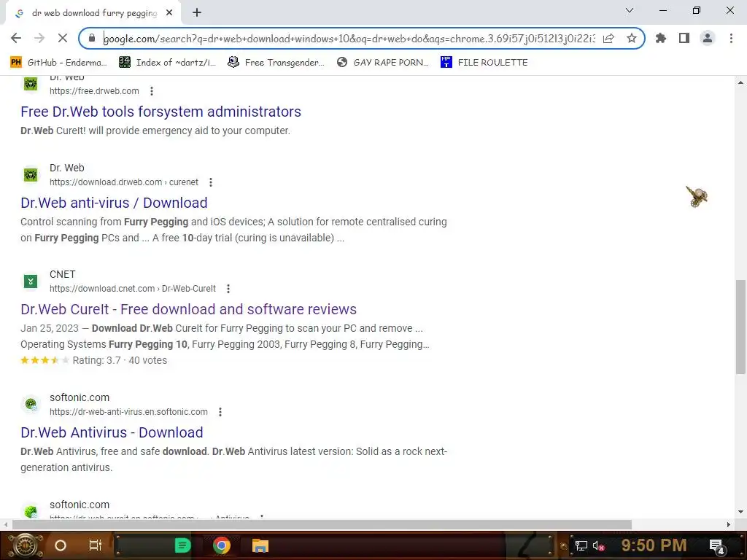
Task: Click the second softonic.com favicon at bottom
Action: 31,511
